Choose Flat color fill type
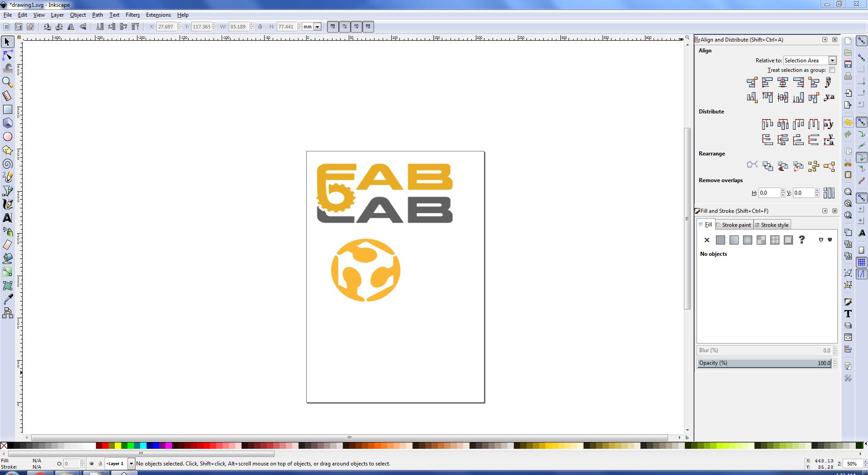 721,240
